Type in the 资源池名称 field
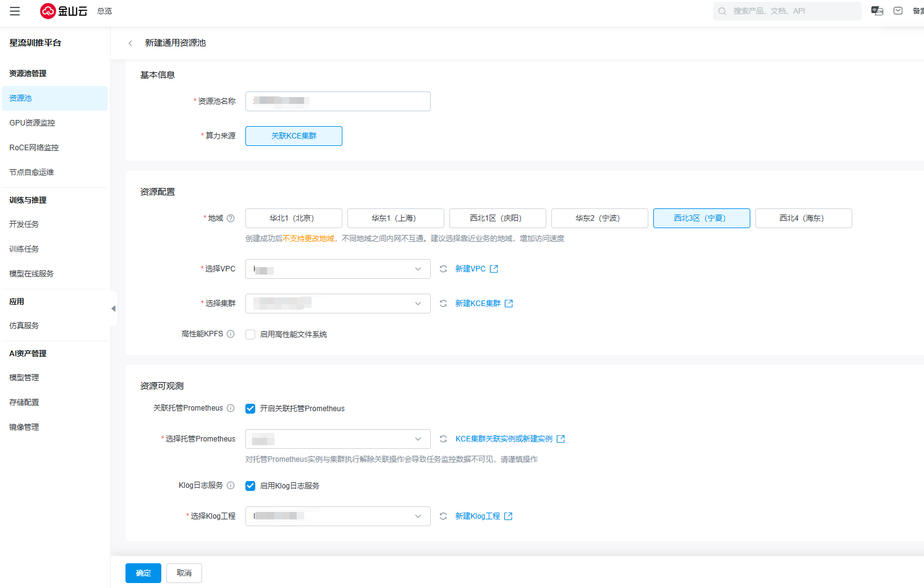Image resolution: width=924 pixels, height=588 pixels. [337, 101]
